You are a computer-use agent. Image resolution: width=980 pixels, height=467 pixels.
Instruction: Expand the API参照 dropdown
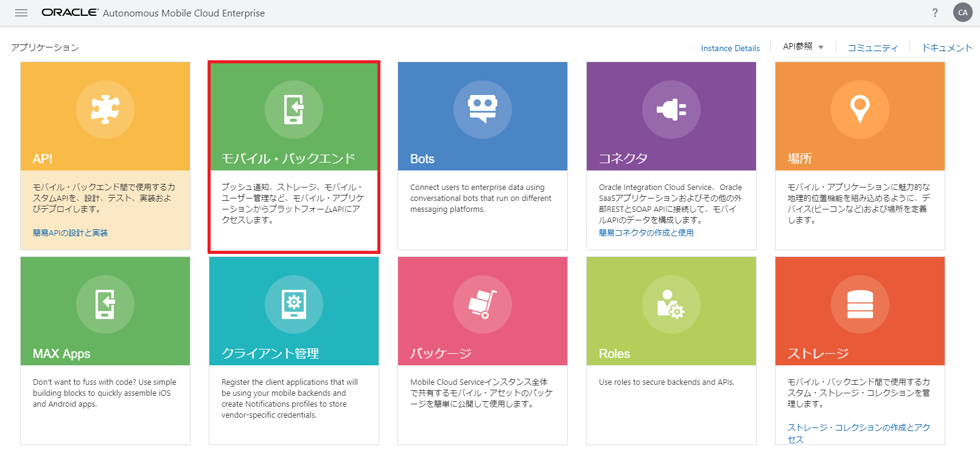click(803, 47)
